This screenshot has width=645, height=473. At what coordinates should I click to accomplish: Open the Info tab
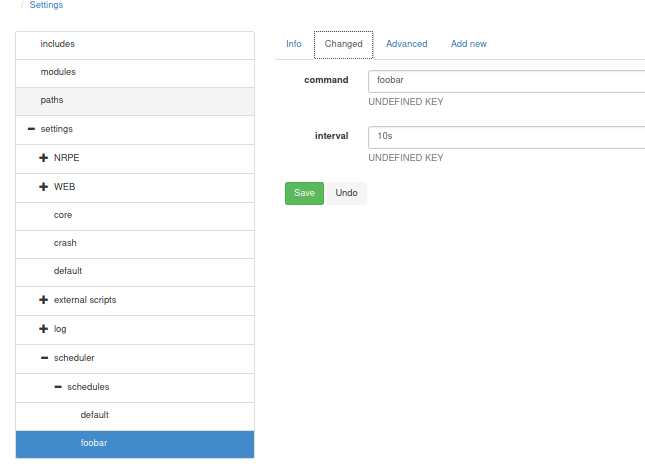pyautogui.click(x=293, y=44)
